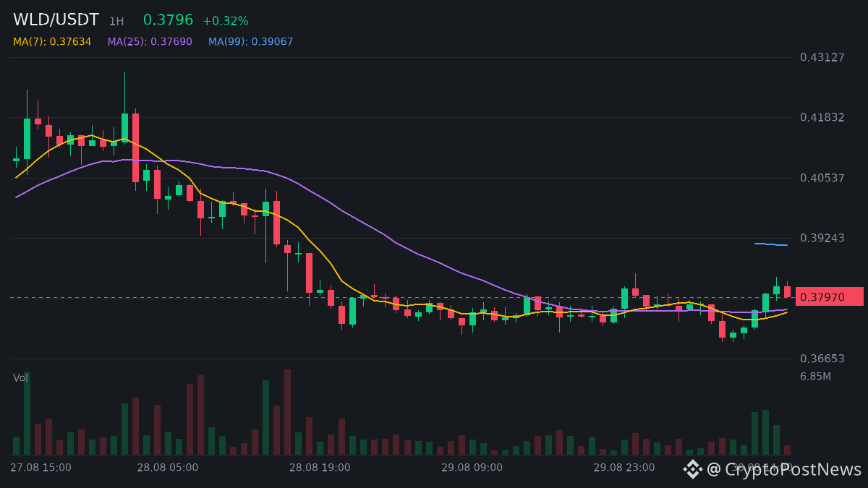
Task: Click the +0.32% change percentage
Action: [x=225, y=22]
